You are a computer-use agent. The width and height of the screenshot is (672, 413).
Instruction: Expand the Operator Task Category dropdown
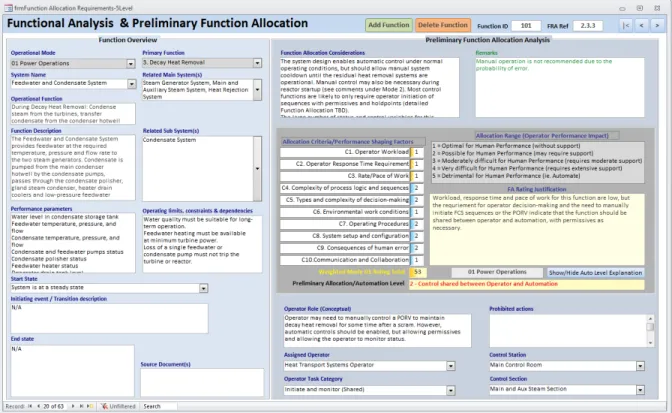pos(450,390)
